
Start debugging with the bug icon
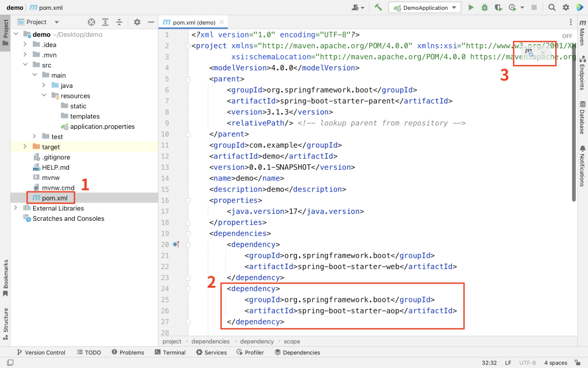point(485,7)
